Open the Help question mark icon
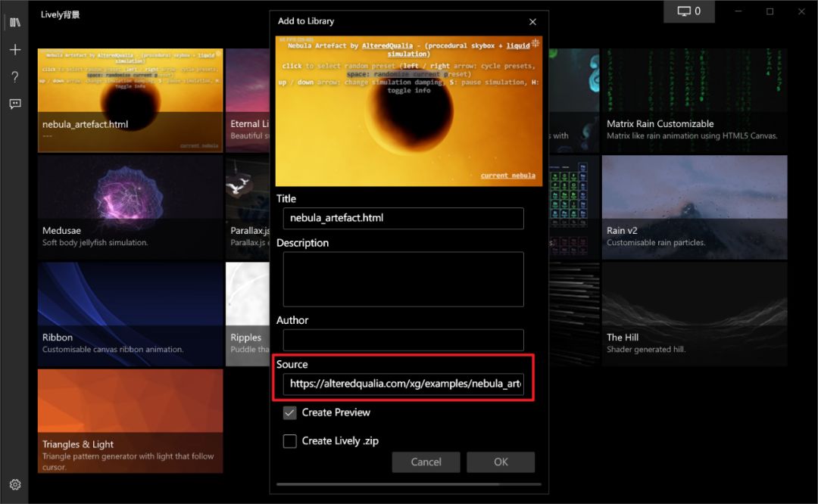The height and width of the screenshot is (504, 818). (x=14, y=77)
